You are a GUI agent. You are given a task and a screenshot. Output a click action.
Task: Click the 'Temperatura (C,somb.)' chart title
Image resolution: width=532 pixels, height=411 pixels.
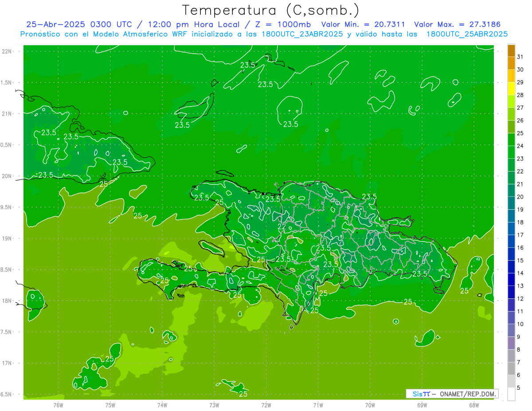click(x=271, y=10)
